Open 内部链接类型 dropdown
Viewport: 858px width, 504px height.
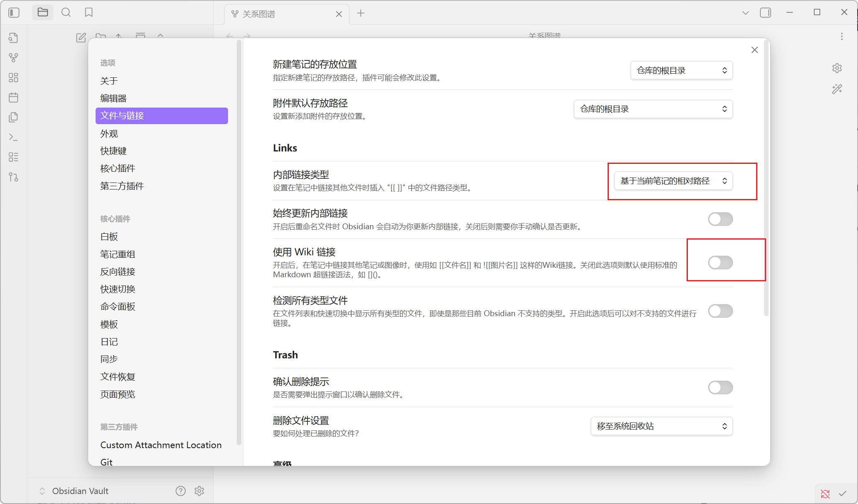click(673, 181)
